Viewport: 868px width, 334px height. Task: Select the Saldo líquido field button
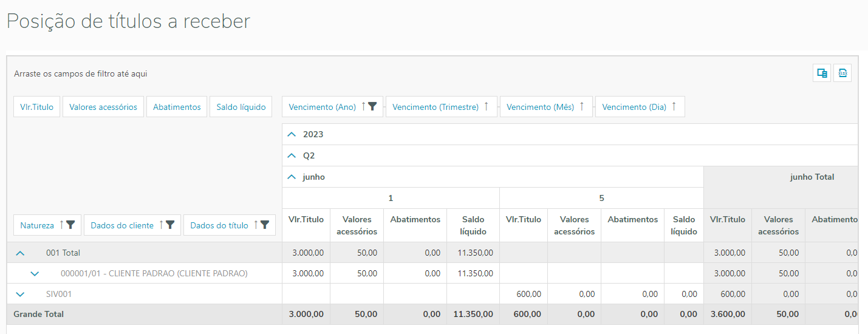coord(241,107)
